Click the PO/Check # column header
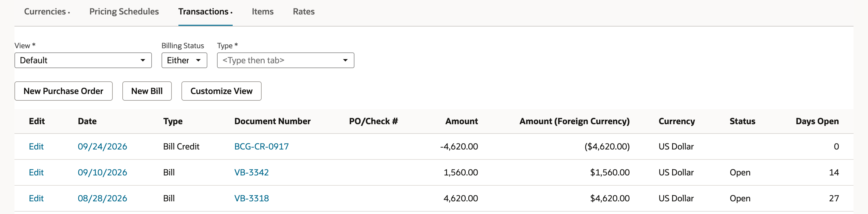868x214 pixels. [373, 121]
